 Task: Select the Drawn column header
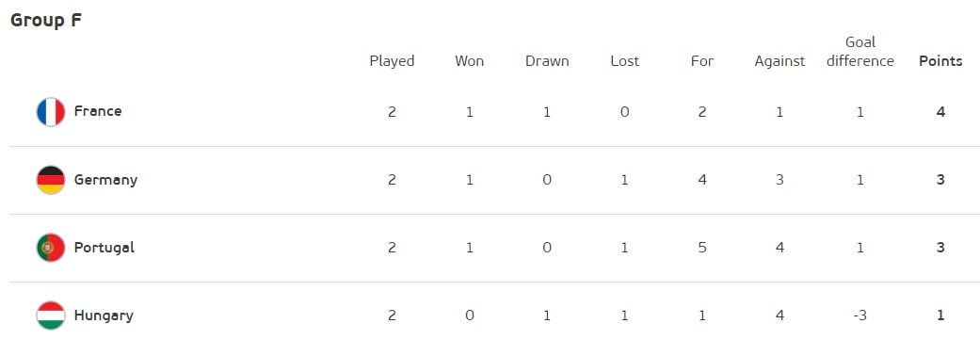[547, 60]
